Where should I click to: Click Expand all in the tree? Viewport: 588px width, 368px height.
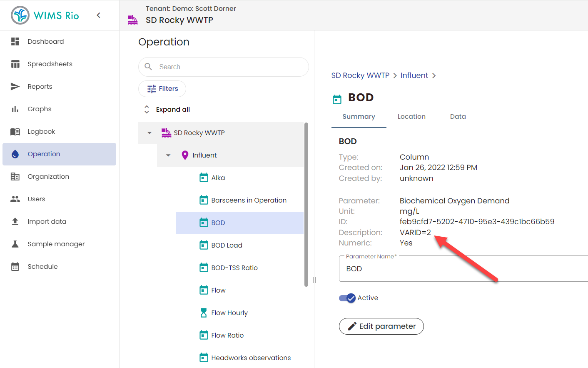point(172,110)
